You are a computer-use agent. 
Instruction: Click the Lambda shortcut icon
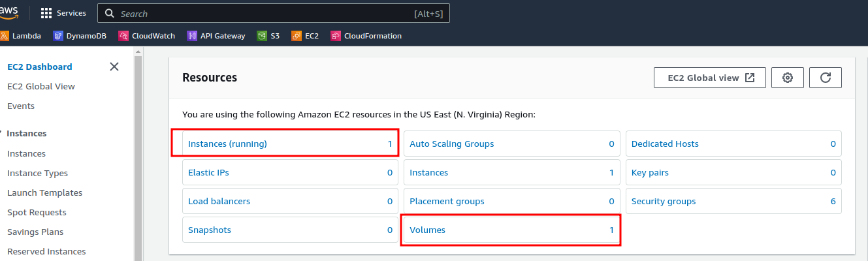(5, 36)
